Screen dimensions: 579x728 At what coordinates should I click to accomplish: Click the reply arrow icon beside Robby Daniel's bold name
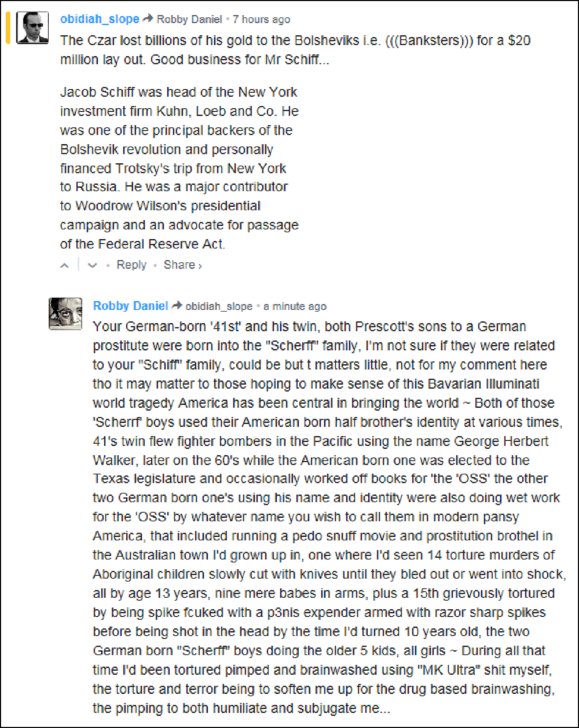click(178, 306)
